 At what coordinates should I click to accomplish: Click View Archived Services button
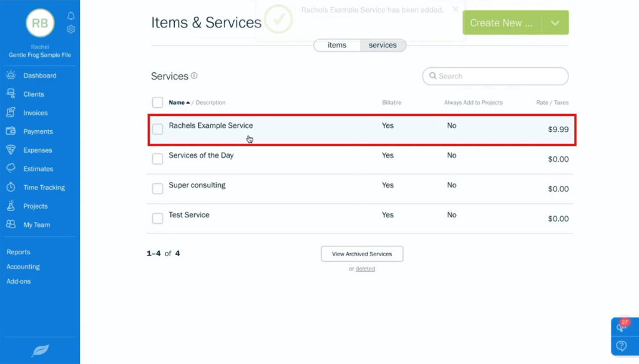[x=361, y=254]
